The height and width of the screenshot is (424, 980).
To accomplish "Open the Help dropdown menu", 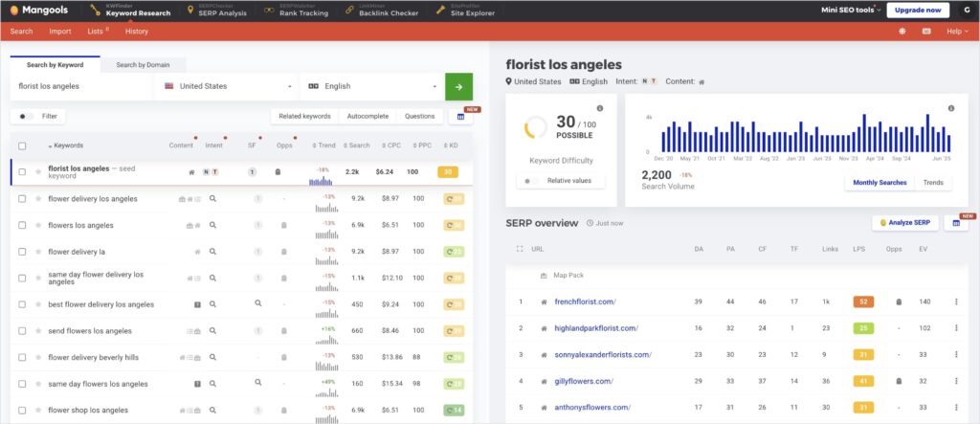I will [x=957, y=32].
